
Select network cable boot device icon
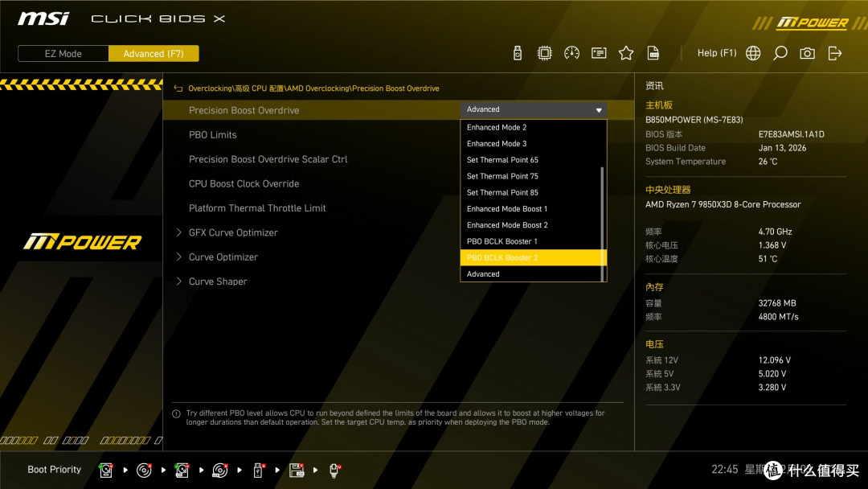(334, 471)
